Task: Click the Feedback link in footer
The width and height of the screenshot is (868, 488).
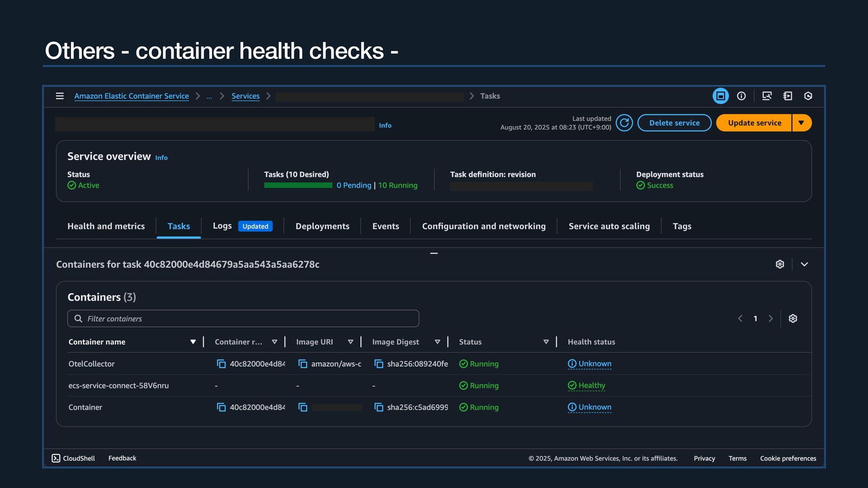Action: (122, 458)
